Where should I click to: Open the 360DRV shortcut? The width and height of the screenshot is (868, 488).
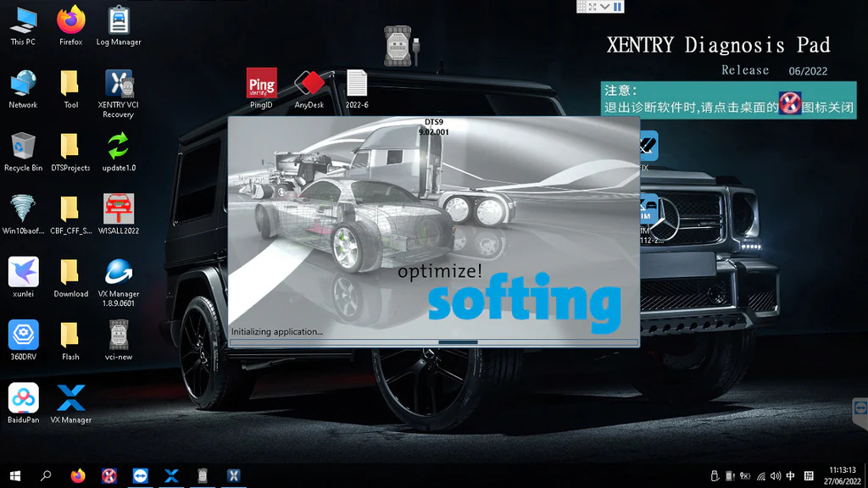(23, 341)
